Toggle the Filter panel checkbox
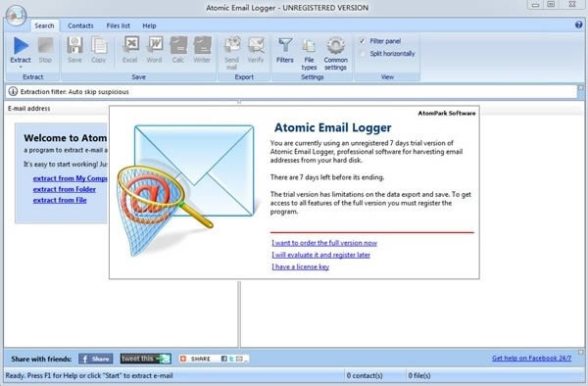Screen dimensions: 588x386 click(362, 41)
